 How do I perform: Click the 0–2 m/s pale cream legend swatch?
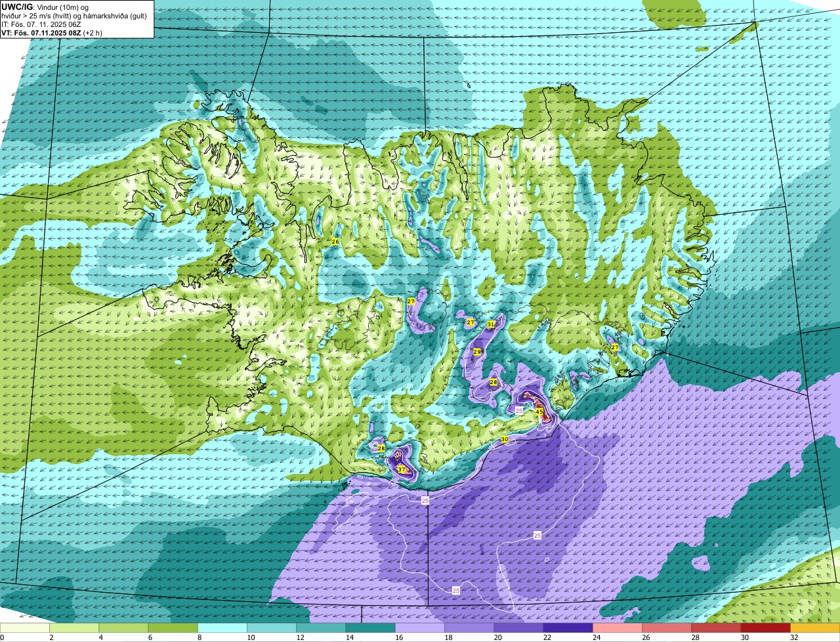click(x=25, y=628)
